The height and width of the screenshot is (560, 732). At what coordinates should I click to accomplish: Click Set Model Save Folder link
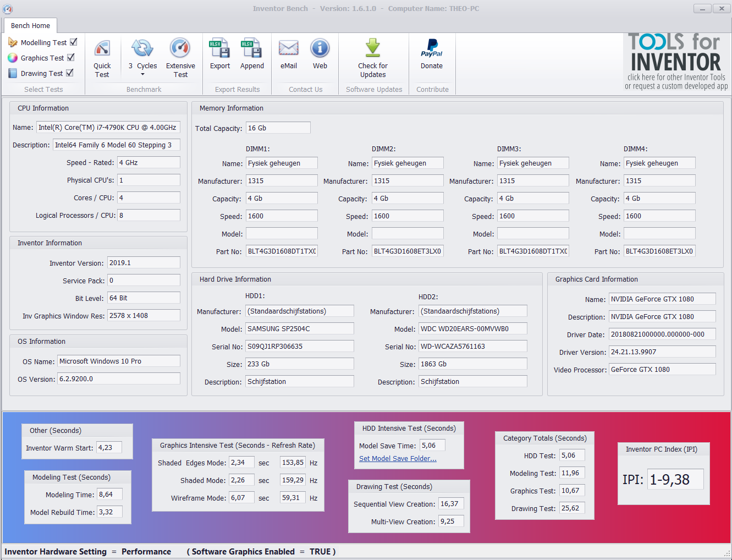(x=397, y=458)
